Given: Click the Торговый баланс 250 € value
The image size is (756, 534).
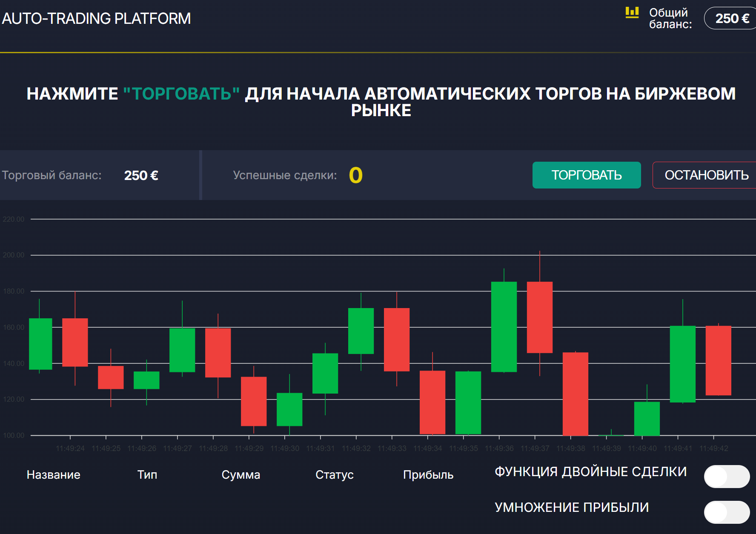Looking at the screenshot, I should pyautogui.click(x=141, y=176).
